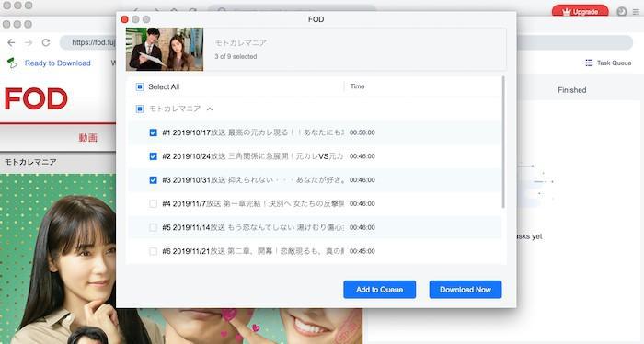The height and width of the screenshot is (344, 644).
Task: Click episode #5 title text
Action: tap(253, 227)
